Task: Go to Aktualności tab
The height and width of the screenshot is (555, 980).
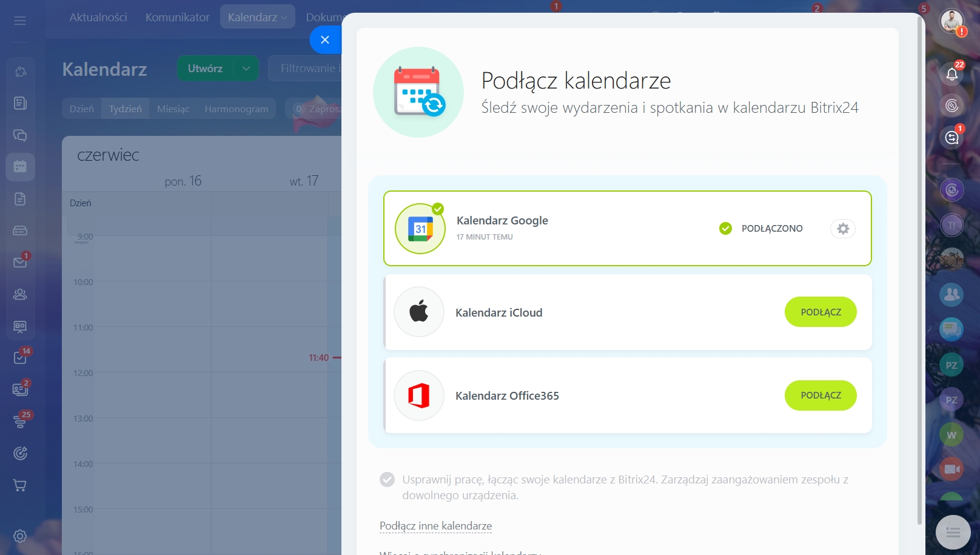Action: [x=98, y=17]
